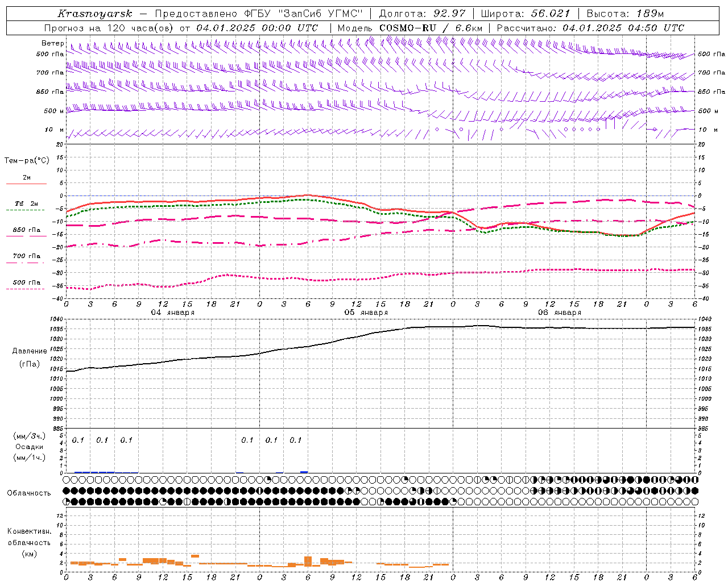Select the ФГБУ "ЗапСиб УГМС" provider text
The image size is (728, 582).
coord(304,14)
